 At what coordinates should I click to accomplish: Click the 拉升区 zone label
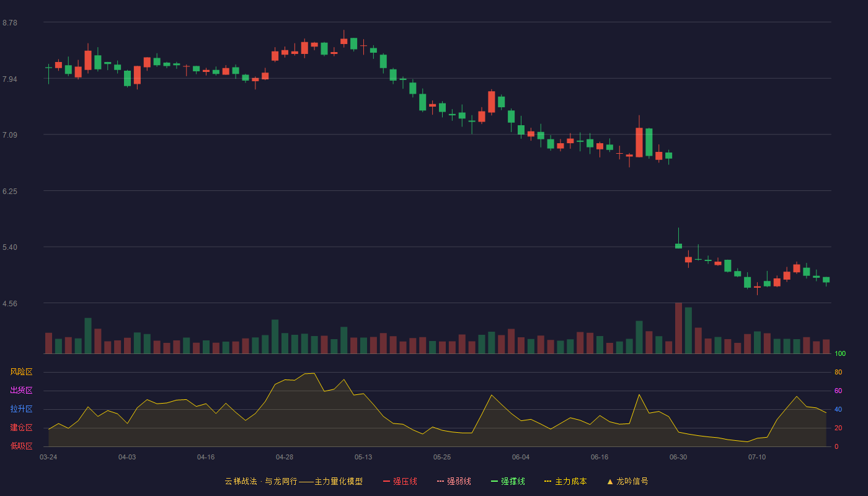tap(22, 409)
